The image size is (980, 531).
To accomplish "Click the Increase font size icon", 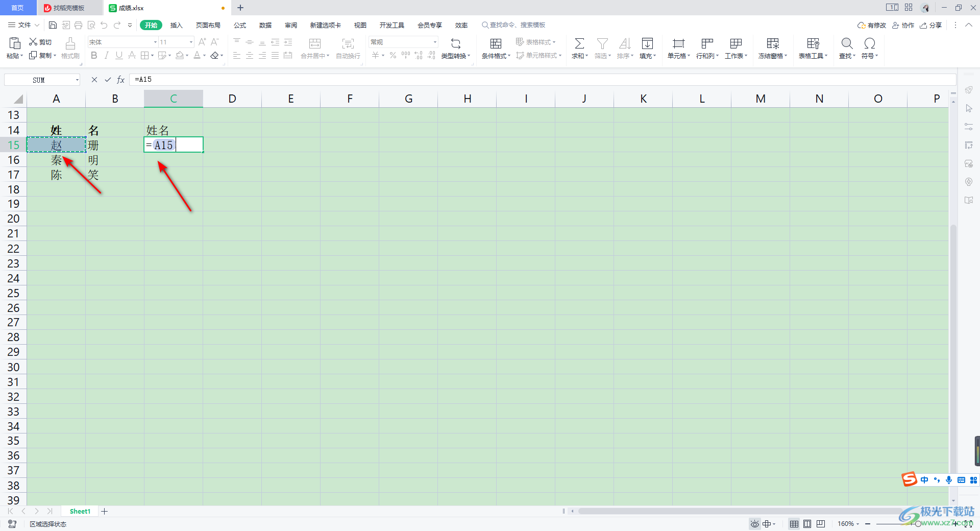I will pos(202,42).
